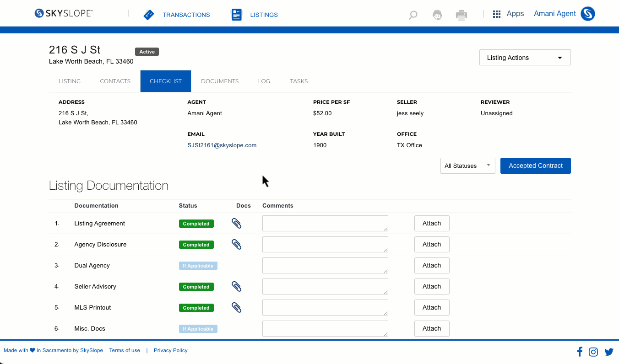Open the Log tab
619x364 pixels.
[264, 81]
